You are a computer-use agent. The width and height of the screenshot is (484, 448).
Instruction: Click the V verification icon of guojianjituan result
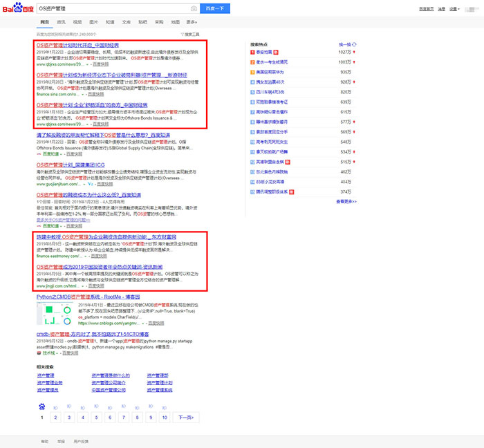pos(90,184)
